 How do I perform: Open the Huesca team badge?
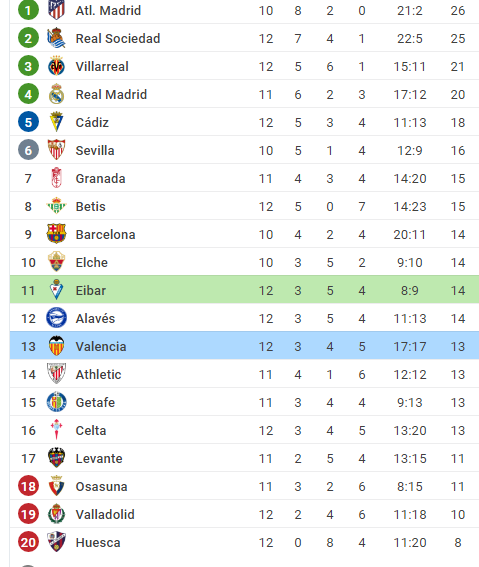click(x=56, y=542)
